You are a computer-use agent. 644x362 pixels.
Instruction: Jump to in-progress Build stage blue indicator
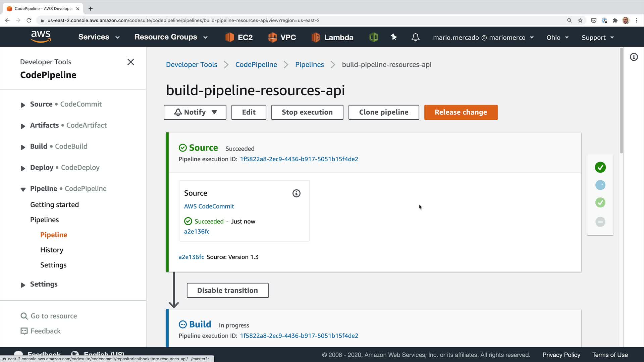pos(600,185)
